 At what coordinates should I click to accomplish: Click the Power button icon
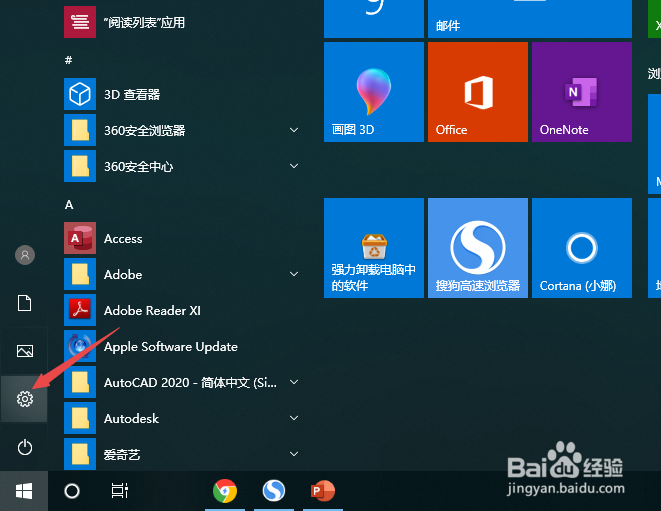pyautogui.click(x=25, y=447)
